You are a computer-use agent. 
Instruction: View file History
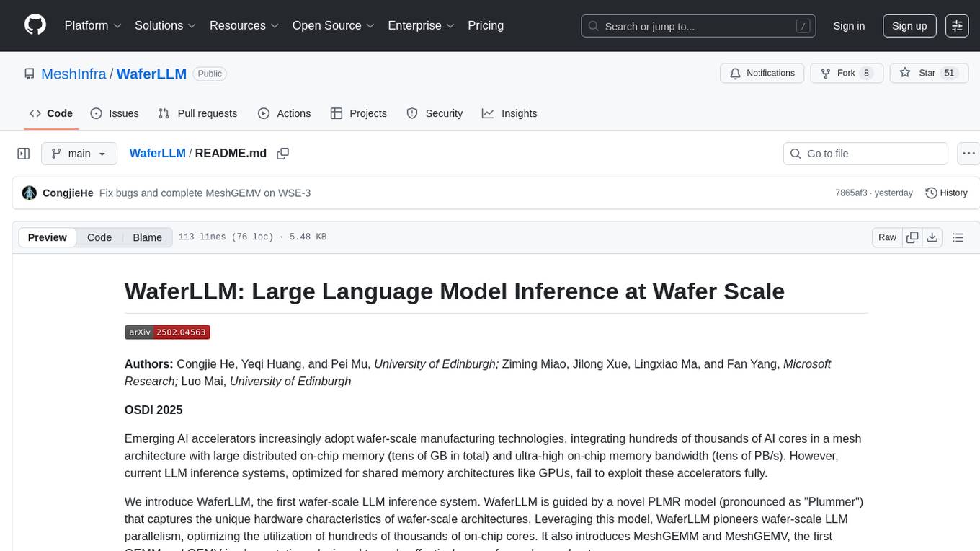point(946,193)
